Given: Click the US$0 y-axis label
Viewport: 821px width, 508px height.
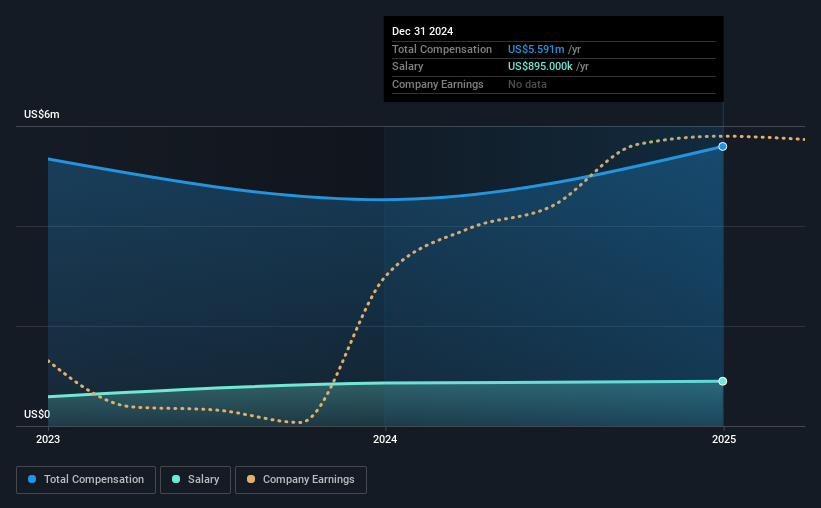Looking at the screenshot, I should 37,414.
